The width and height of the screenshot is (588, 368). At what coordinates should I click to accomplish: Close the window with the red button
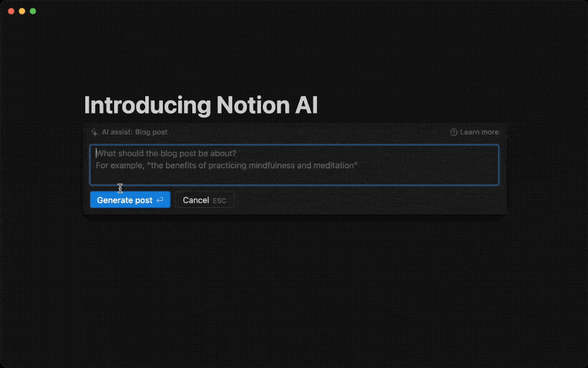pyautogui.click(x=11, y=11)
